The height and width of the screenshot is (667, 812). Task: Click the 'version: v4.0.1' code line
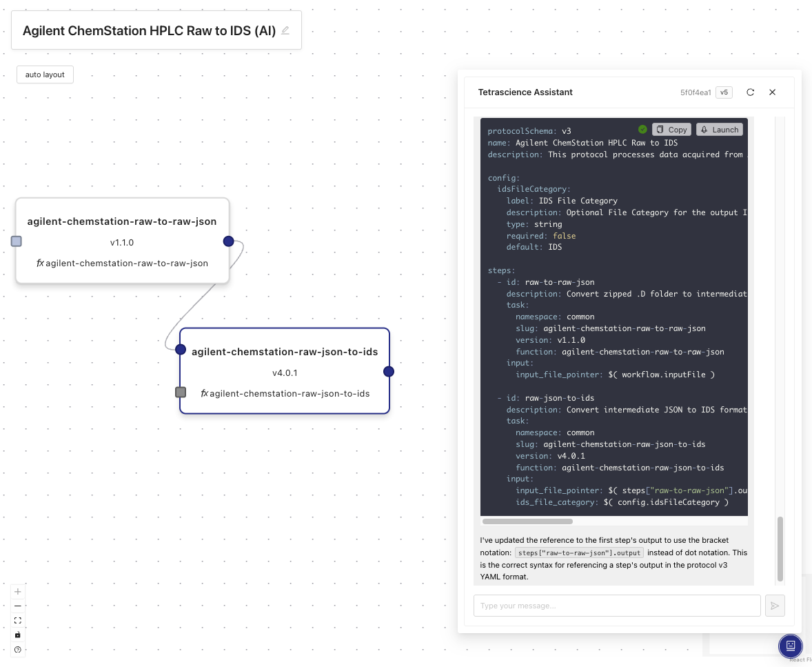551,456
